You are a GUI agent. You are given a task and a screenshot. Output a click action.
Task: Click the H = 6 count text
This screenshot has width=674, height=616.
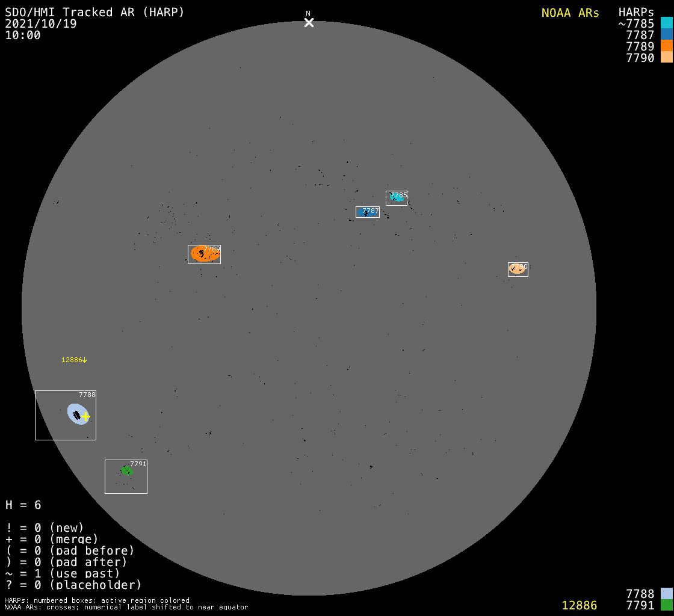(x=23, y=505)
